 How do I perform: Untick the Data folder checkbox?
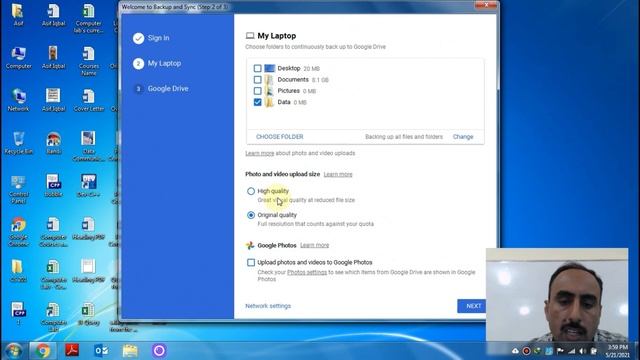[x=258, y=102]
